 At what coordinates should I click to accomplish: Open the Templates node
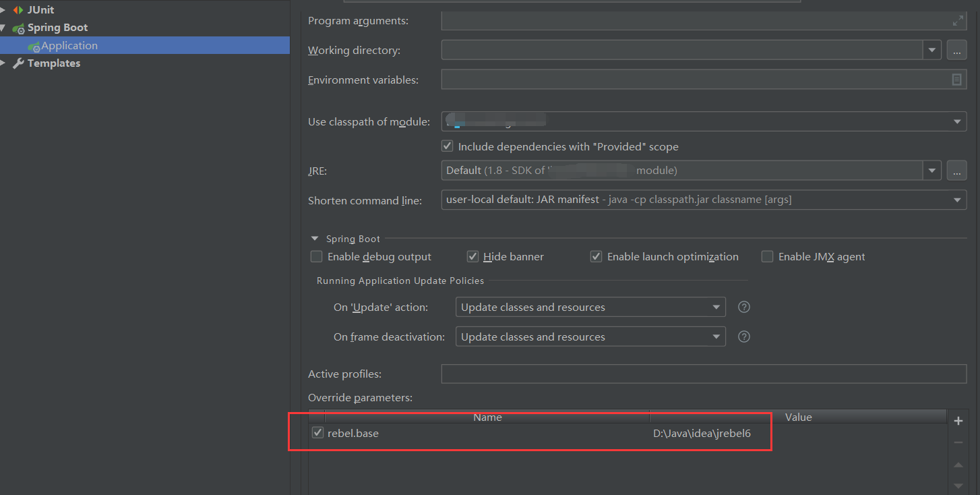[x=54, y=63]
